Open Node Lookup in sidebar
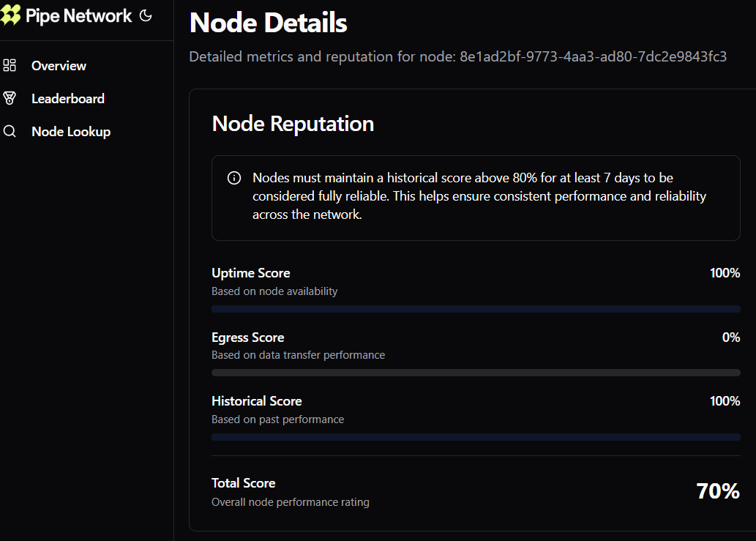 coord(71,132)
